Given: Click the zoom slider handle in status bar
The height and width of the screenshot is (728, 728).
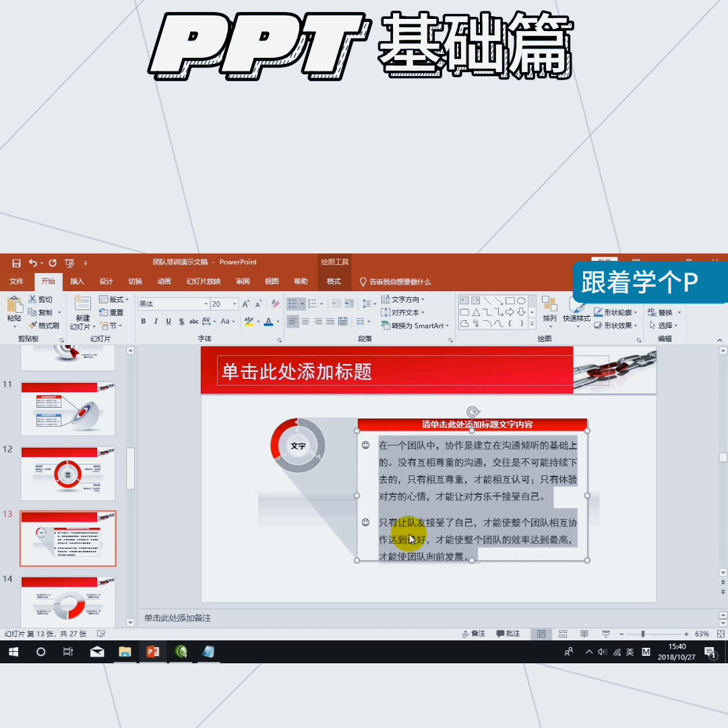Looking at the screenshot, I should pyautogui.click(x=643, y=634).
